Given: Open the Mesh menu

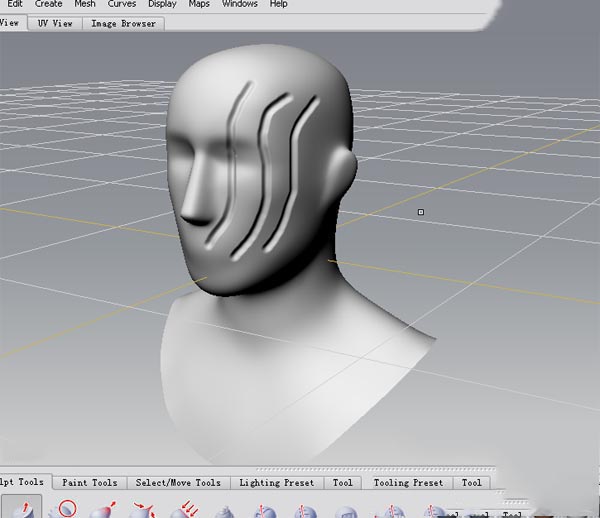Looking at the screenshot, I should (x=85, y=4).
